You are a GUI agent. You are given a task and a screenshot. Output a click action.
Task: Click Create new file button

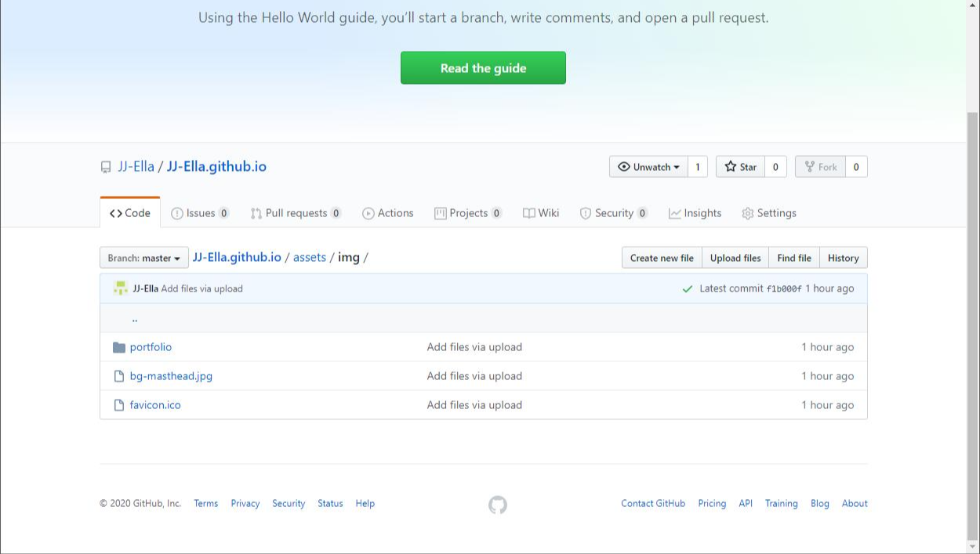[x=662, y=258]
